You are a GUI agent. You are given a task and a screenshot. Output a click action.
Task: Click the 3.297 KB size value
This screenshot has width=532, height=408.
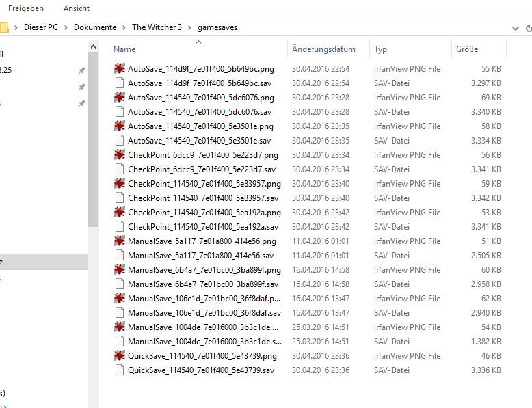tap(486, 83)
